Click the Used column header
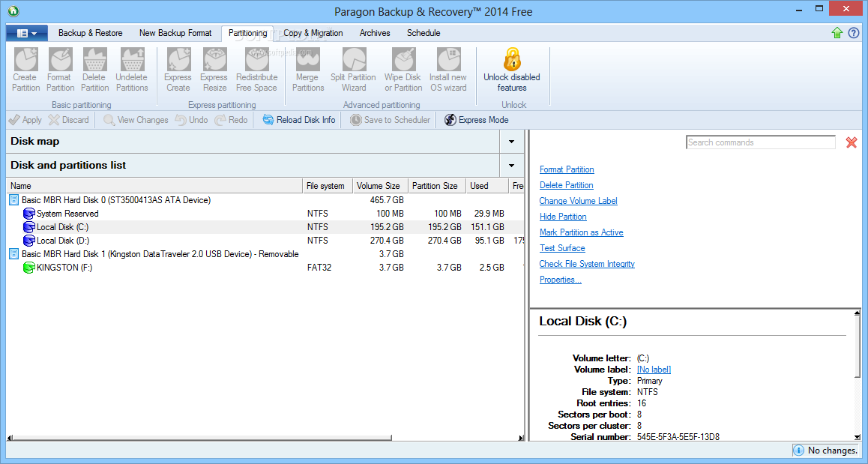The height and width of the screenshot is (464, 868). point(487,186)
